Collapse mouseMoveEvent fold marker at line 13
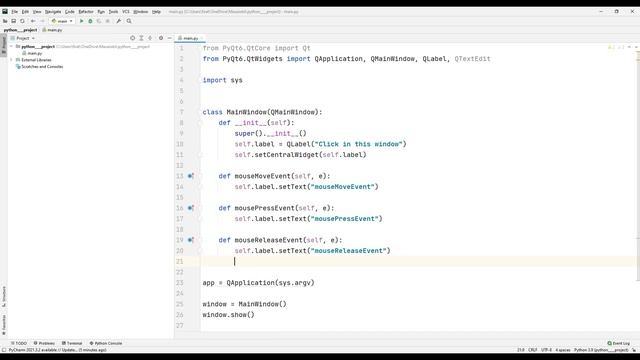640x360 pixels. pyautogui.click(x=200, y=176)
